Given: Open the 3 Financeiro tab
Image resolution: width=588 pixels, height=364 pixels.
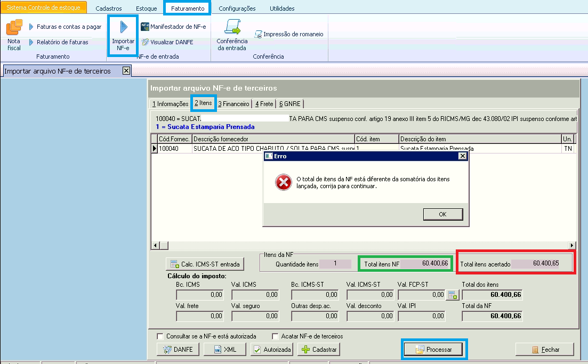Looking at the screenshot, I should click(x=233, y=103).
